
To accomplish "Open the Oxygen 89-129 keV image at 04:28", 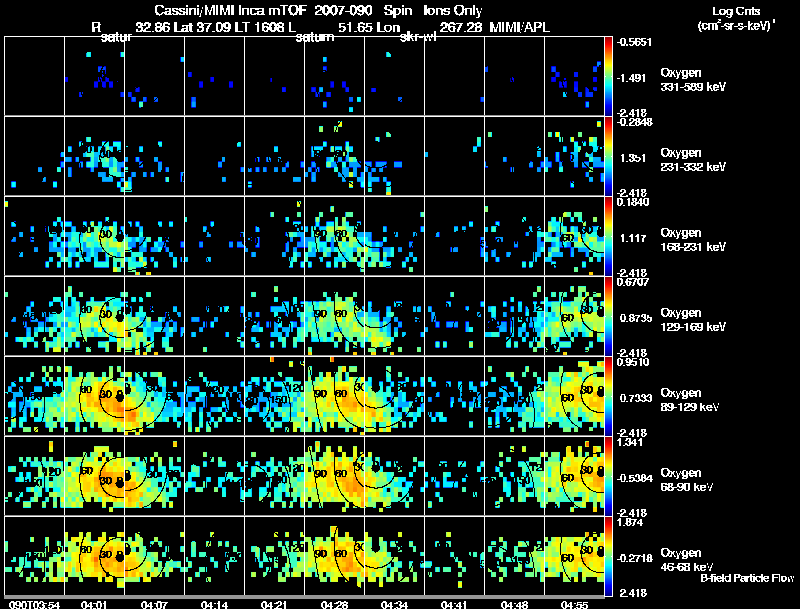I will click(x=334, y=396).
